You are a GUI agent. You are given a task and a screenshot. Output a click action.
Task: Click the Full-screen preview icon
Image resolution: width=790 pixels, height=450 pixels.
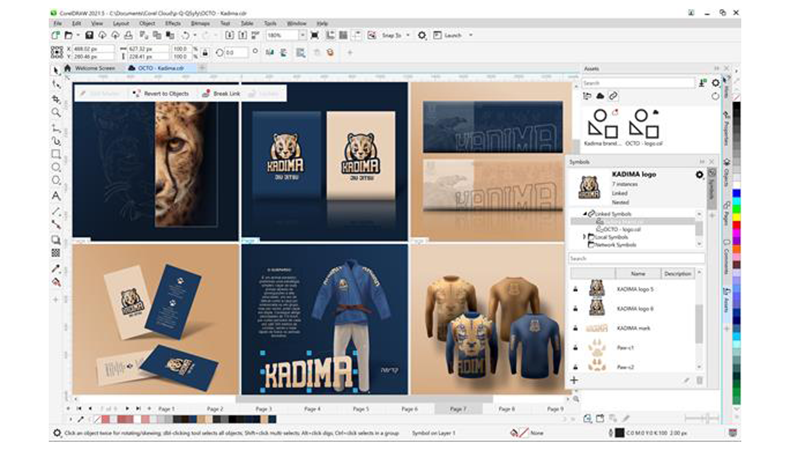[x=314, y=35]
